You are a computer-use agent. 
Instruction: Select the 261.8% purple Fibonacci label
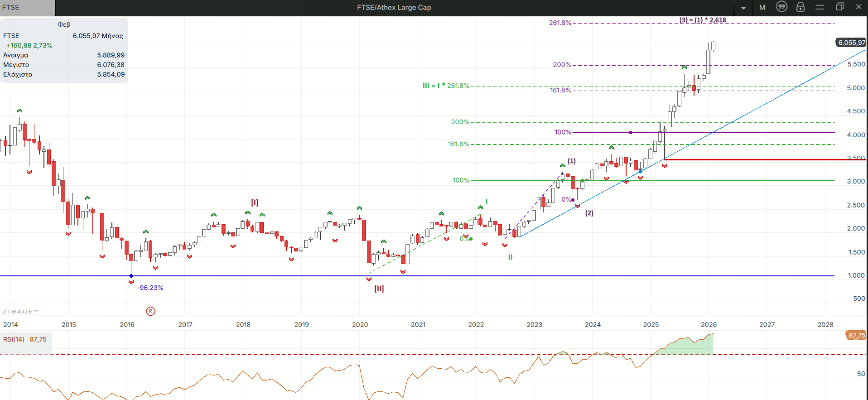(x=560, y=23)
